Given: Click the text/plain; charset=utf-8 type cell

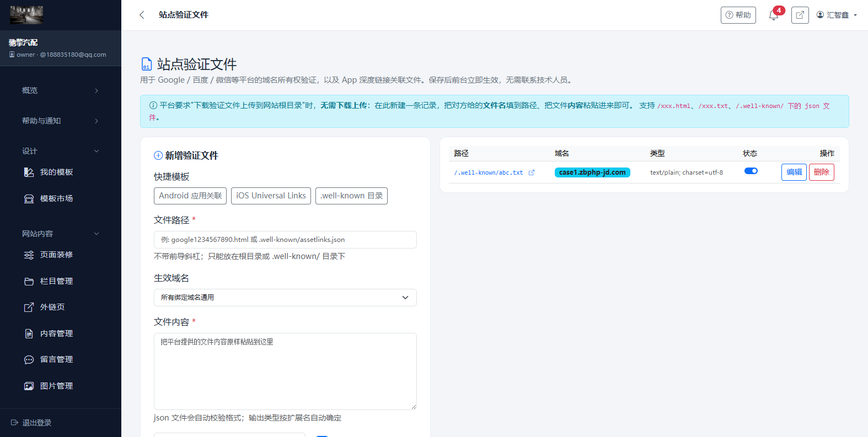Looking at the screenshot, I should tap(687, 172).
